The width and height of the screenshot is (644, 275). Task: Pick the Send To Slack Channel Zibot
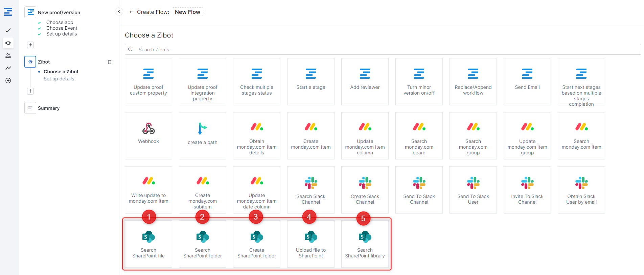tap(419, 190)
